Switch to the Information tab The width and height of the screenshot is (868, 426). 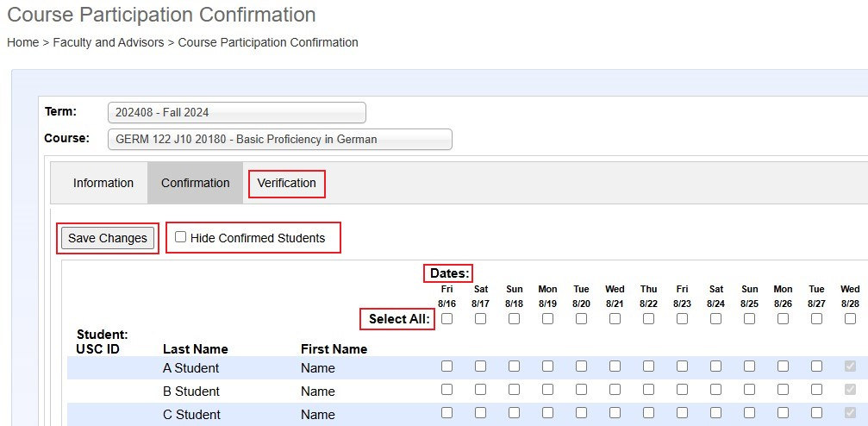tap(103, 183)
